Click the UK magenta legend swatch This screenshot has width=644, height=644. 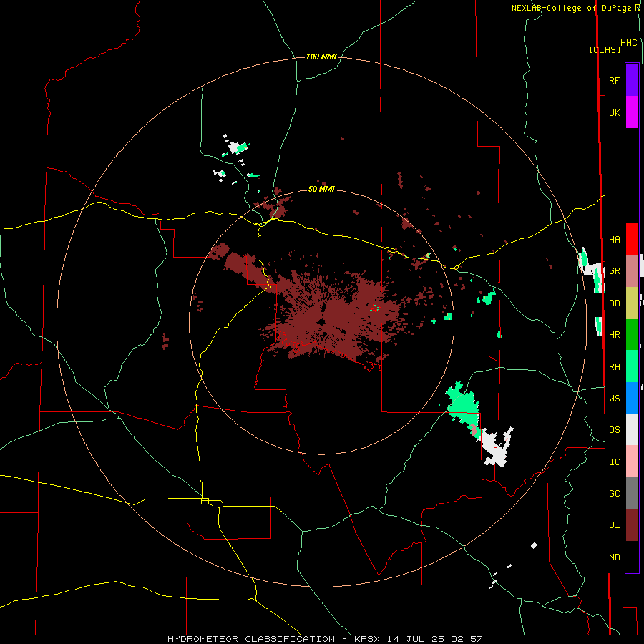tap(632, 112)
